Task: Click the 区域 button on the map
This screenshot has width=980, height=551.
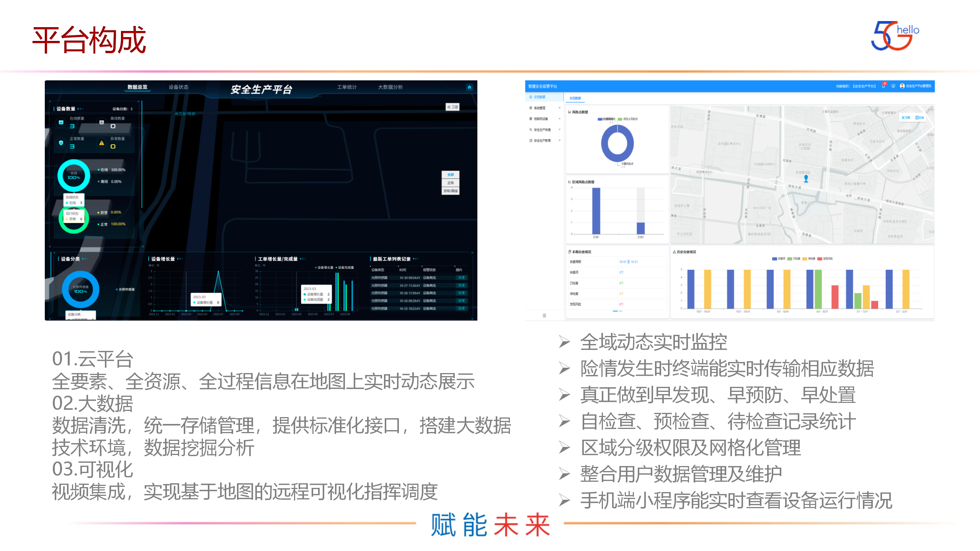Action: pyautogui.click(x=919, y=117)
